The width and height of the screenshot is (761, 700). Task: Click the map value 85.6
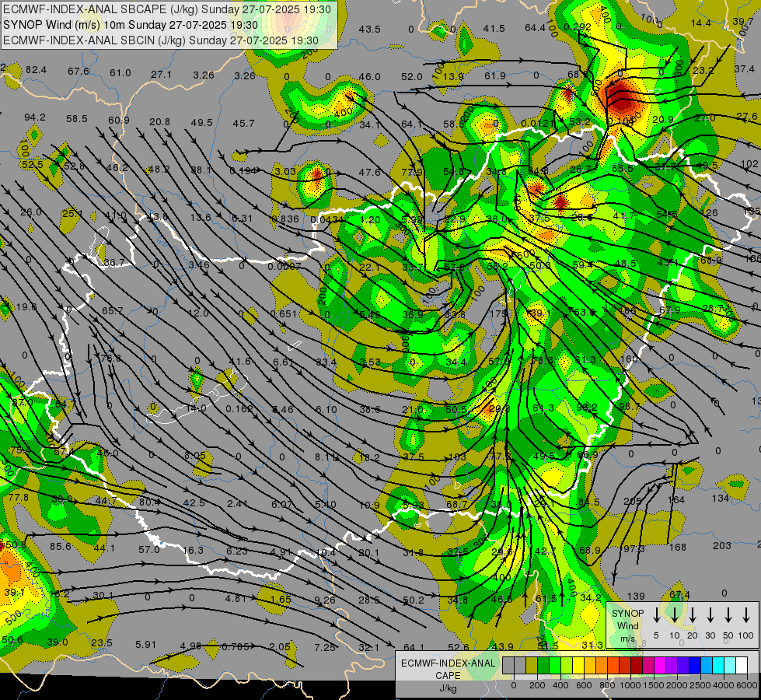click(61, 547)
